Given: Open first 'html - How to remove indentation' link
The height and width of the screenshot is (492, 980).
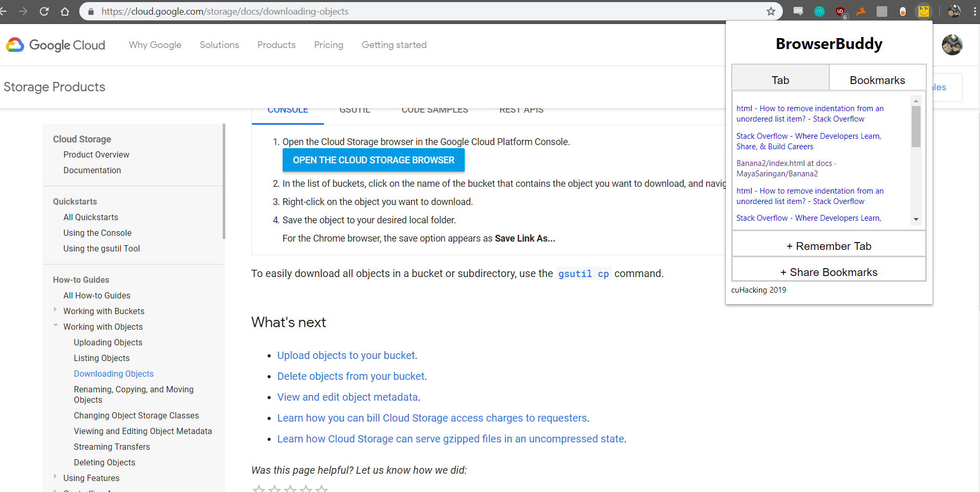Looking at the screenshot, I should (x=810, y=114).
